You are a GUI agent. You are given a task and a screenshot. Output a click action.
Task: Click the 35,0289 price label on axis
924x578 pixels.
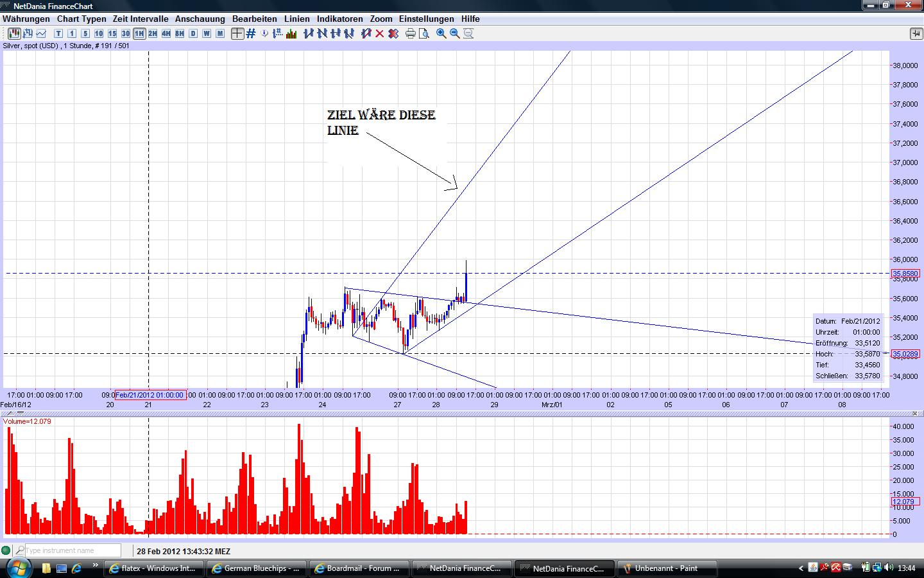(905, 354)
